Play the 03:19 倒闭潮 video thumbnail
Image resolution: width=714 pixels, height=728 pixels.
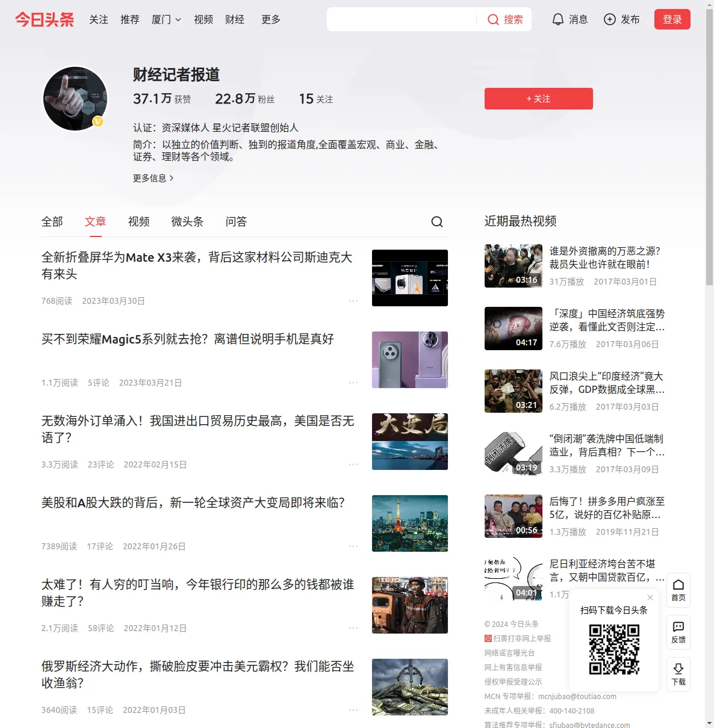coord(514,454)
